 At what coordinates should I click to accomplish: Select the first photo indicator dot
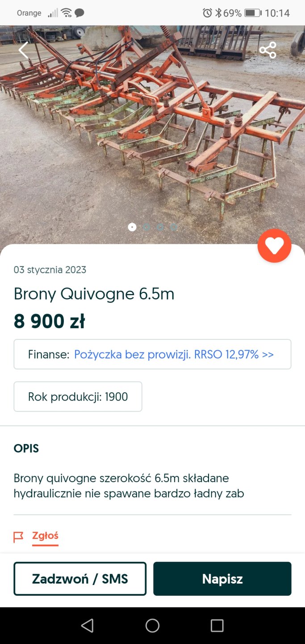click(132, 227)
